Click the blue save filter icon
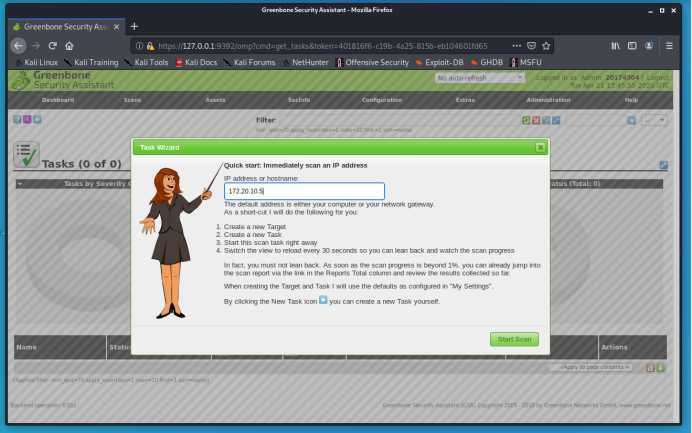 632,120
